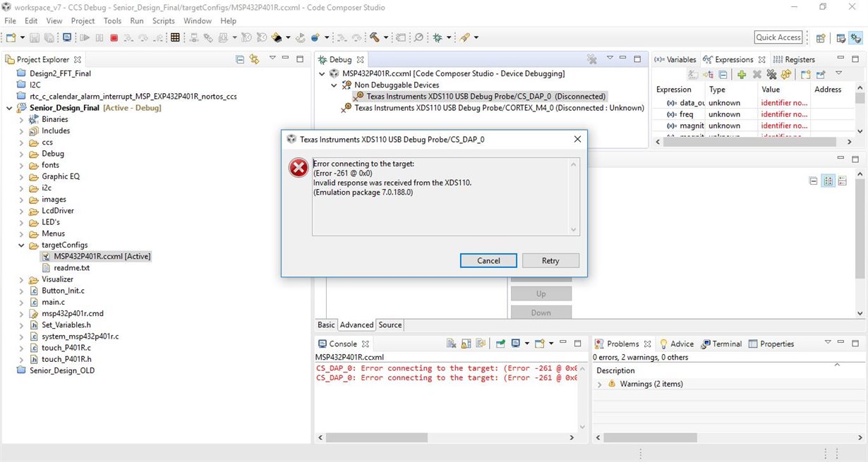The height and width of the screenshot is (462, 868).
Task: Click the memory grid icon in toolbar
Action: (175, 37)
